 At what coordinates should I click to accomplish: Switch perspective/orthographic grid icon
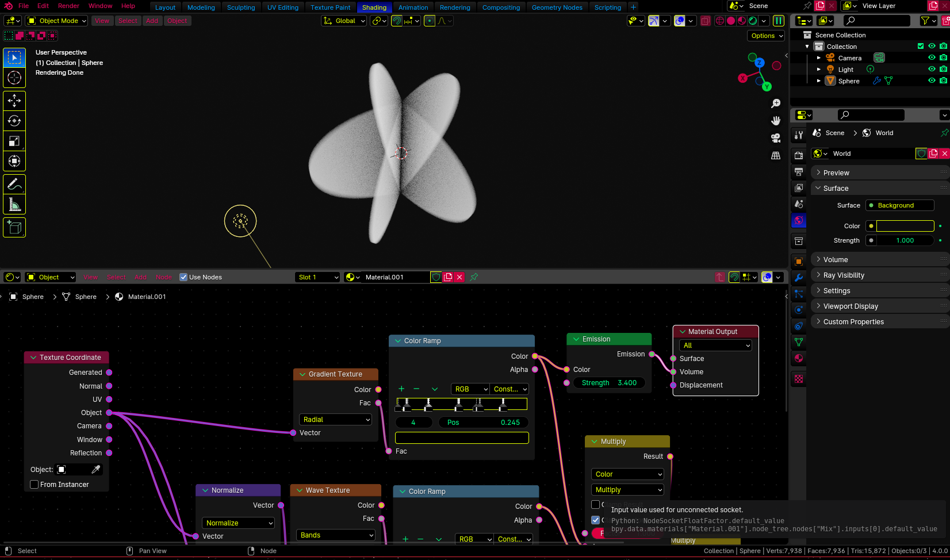[x=776, y=155]
